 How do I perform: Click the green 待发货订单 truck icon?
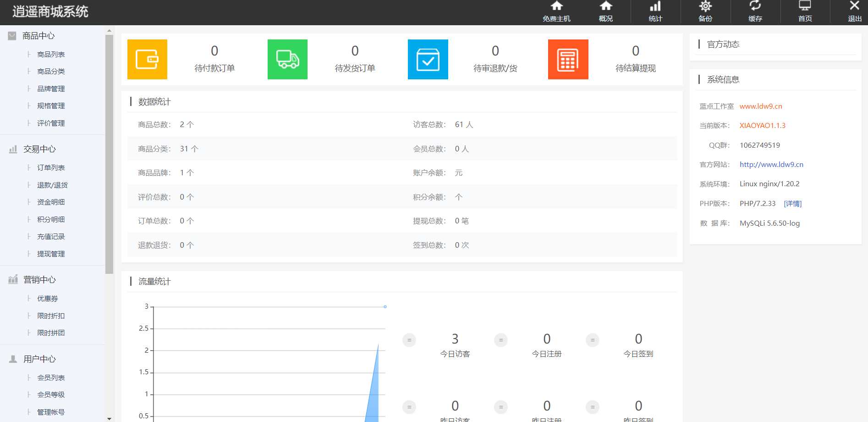(x=287, y=60)
